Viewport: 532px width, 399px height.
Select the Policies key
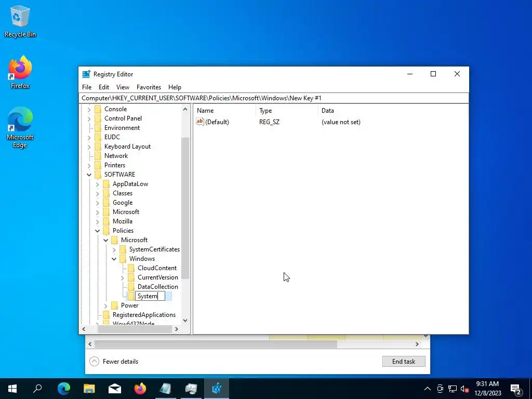pyautogui.click(x=123, y=230)
